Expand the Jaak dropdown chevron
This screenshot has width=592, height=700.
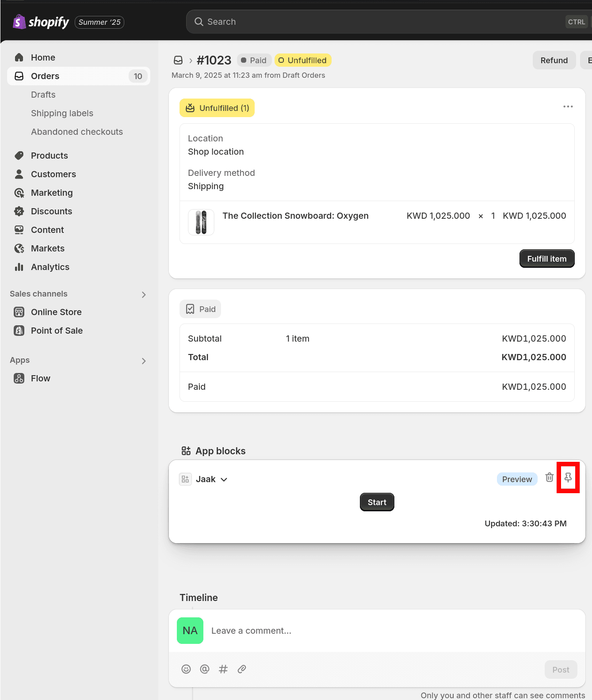pyautogui.click(x=224, y=479)
